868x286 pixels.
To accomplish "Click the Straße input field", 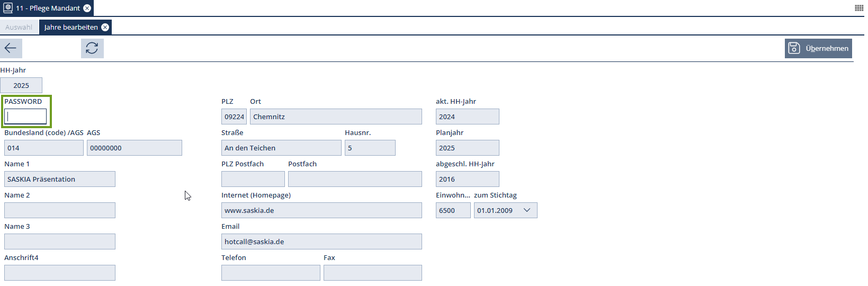I will (x=281, y=148).
